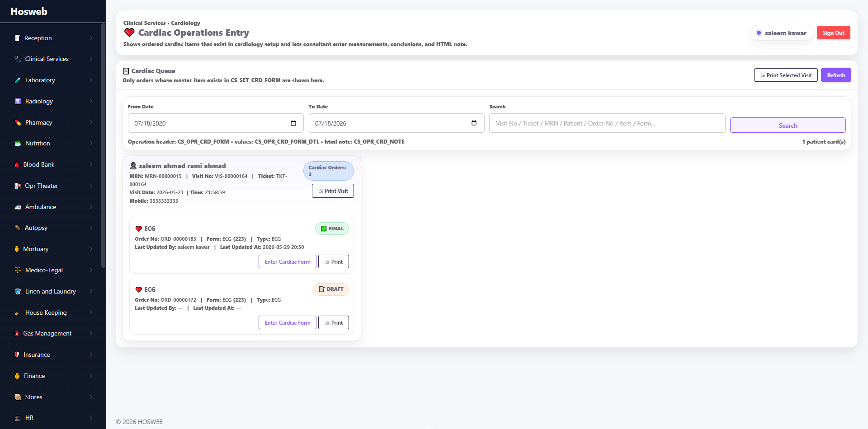The height and width of the screenshot is (429, 868).
Task: Click Print Selected Visit button
Action: 786,75
